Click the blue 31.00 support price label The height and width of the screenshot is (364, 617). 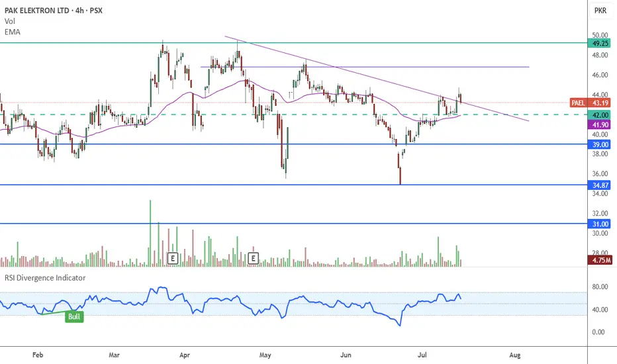click(x=599, y=224)
